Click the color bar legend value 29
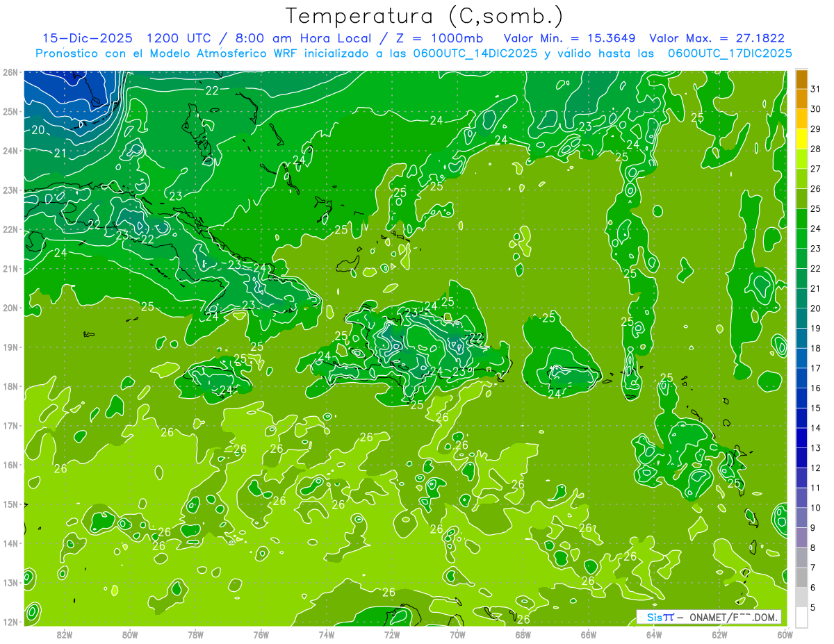 point(815,129)
